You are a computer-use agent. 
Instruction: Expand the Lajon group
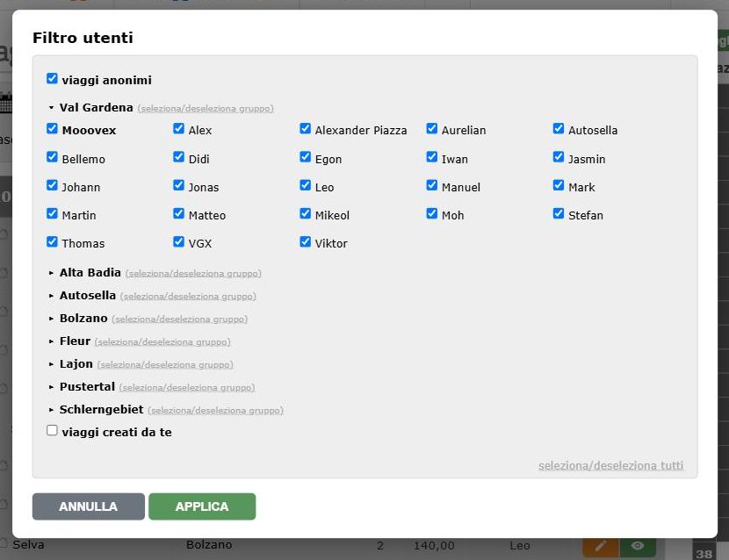[51, 364]
